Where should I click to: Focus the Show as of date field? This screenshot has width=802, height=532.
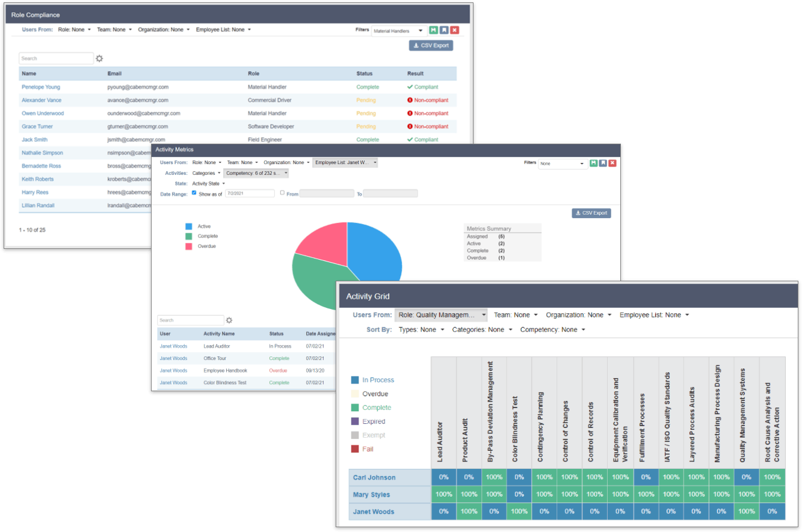[x=250, y=194]
